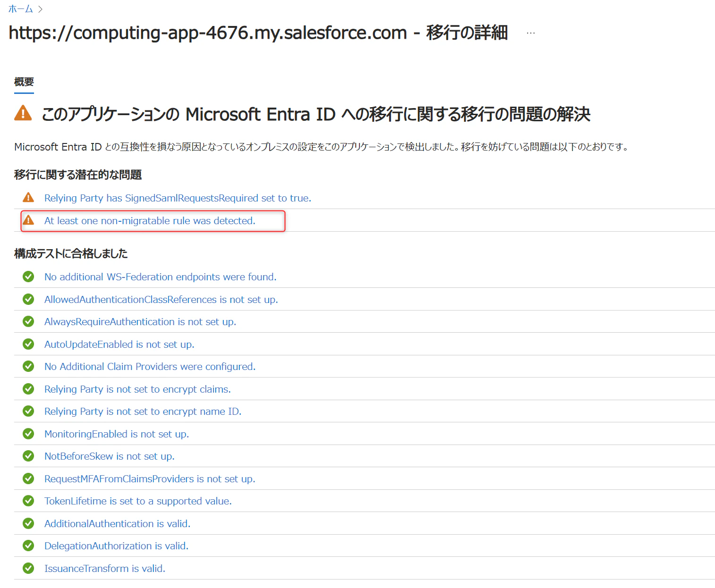Open 'NotBeforeSkew is not set up' link
715x588 pixels.
(110, 456)
